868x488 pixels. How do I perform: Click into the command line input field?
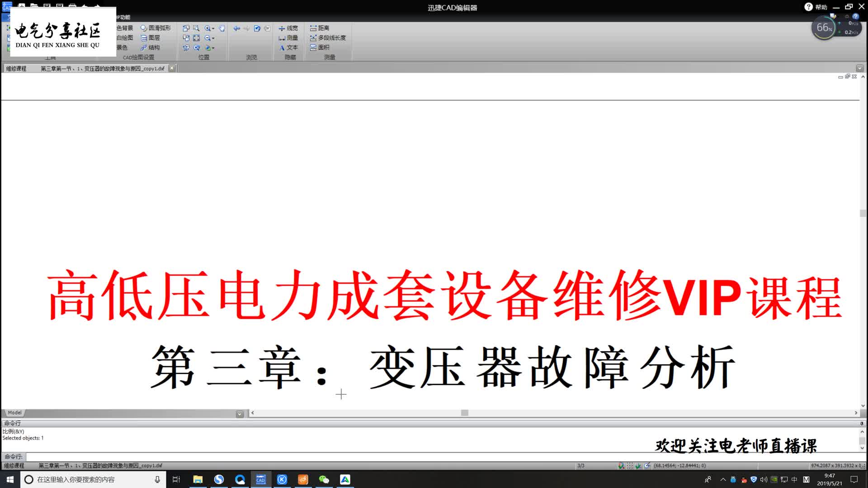tap(443, 457)
